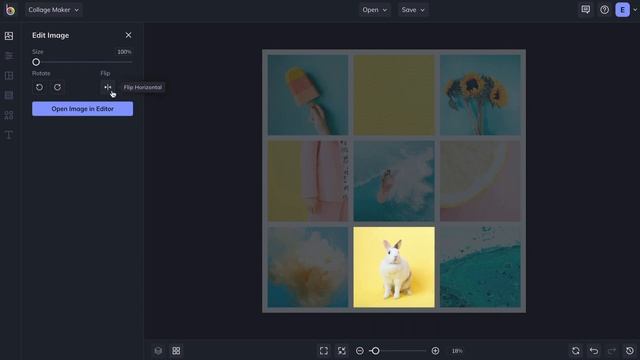Click the reset refresh icon
This screenshot has width=640, height=360.
576,351
